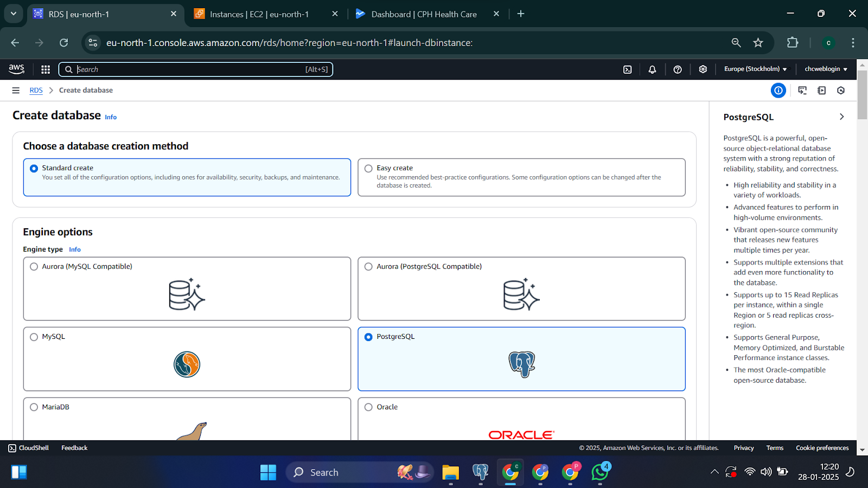Open the help question mark menu

[x=678, y=69]
